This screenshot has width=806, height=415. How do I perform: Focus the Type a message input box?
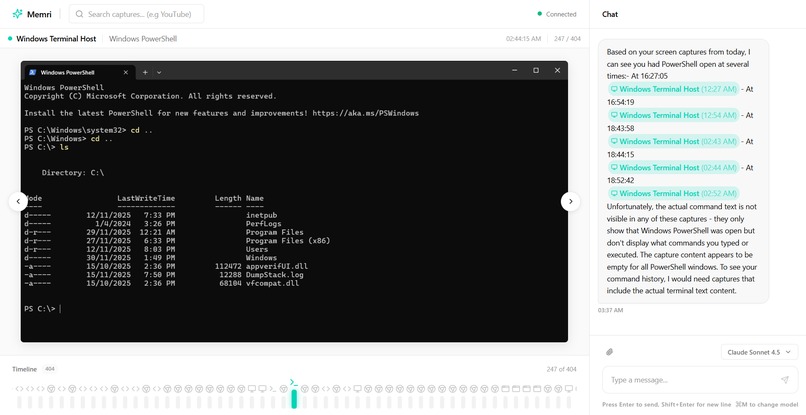699,380
